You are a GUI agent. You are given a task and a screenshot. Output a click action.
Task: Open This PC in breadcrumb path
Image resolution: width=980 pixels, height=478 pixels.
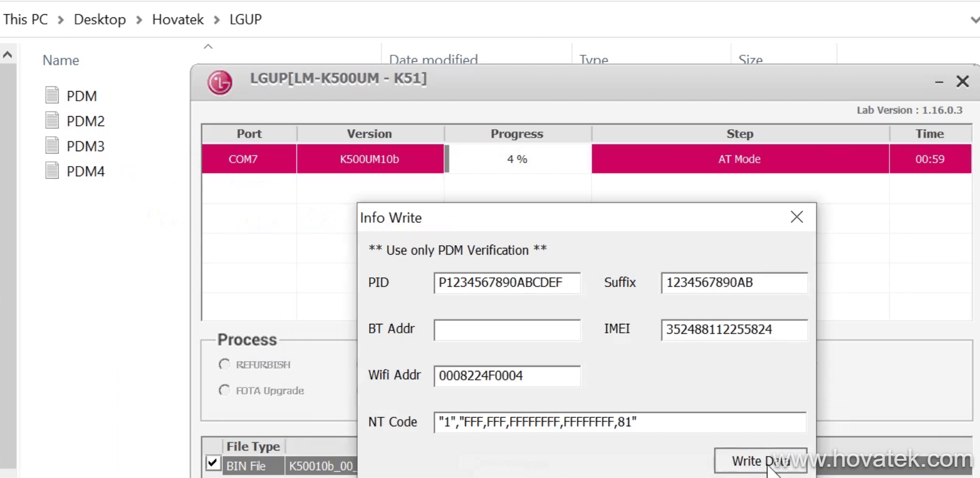click(26, 19)
